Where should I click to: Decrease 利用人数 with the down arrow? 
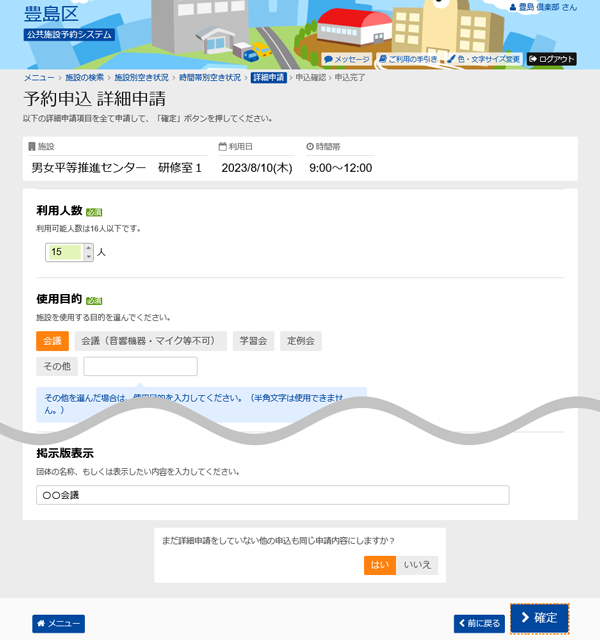pos(89,257)
